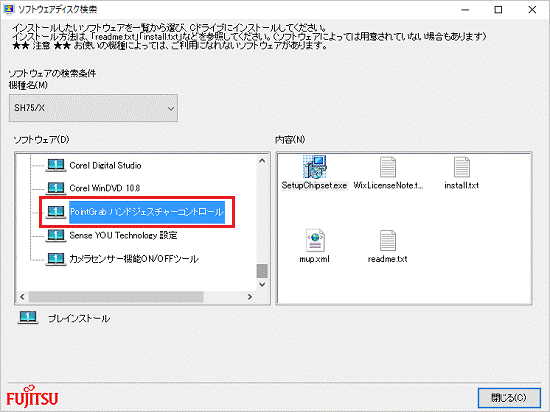Select Corel Digital Studio in software tree

coord(105,166)
